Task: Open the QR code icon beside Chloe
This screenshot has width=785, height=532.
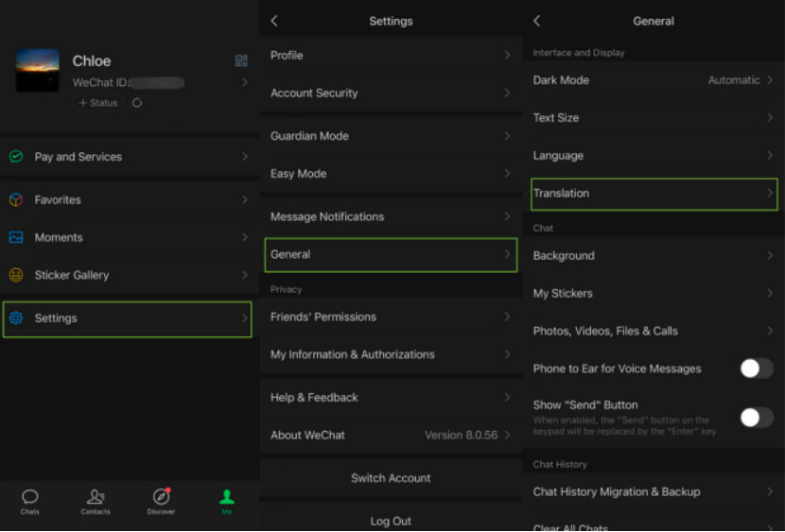Action: point(241,61)
